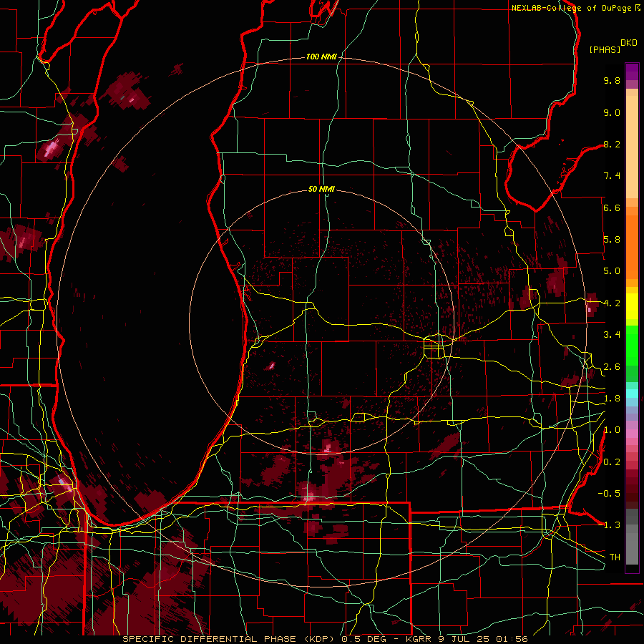Click the 01:56 timestamp
Screen dimensions: 644x644
pyautogui.click(x=512, y=639)
